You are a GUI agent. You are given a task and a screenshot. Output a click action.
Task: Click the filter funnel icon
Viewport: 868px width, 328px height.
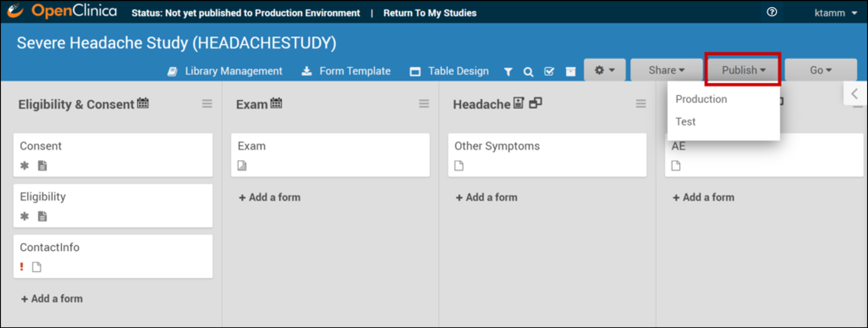(x=508, y=72)
